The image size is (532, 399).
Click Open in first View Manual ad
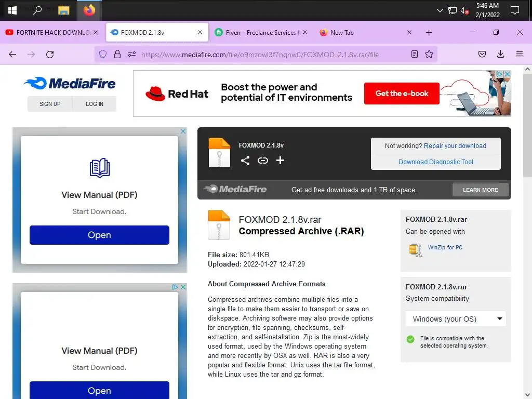tap(99, 235)
